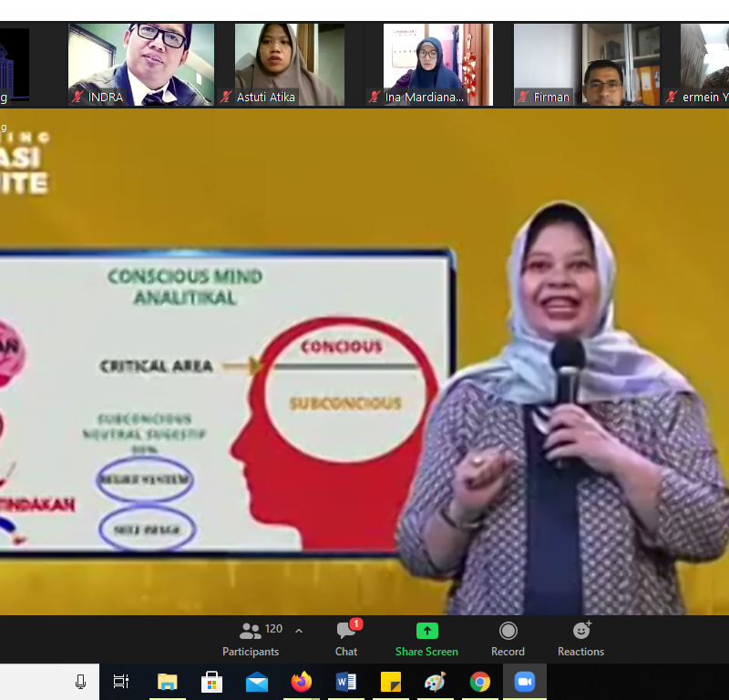The width and height of the screenshot is (729, 700).
Task: Open Task View from the taskbar
Action: click(x=120, y=682)
